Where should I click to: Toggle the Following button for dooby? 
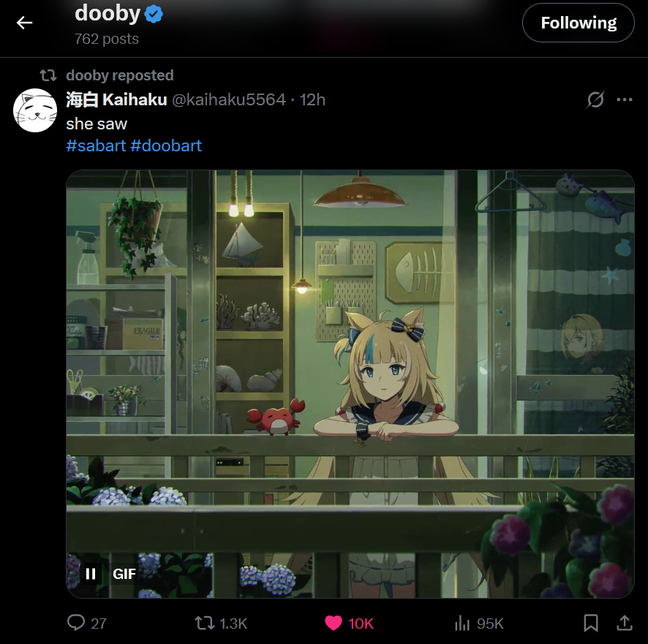point(579,23)
